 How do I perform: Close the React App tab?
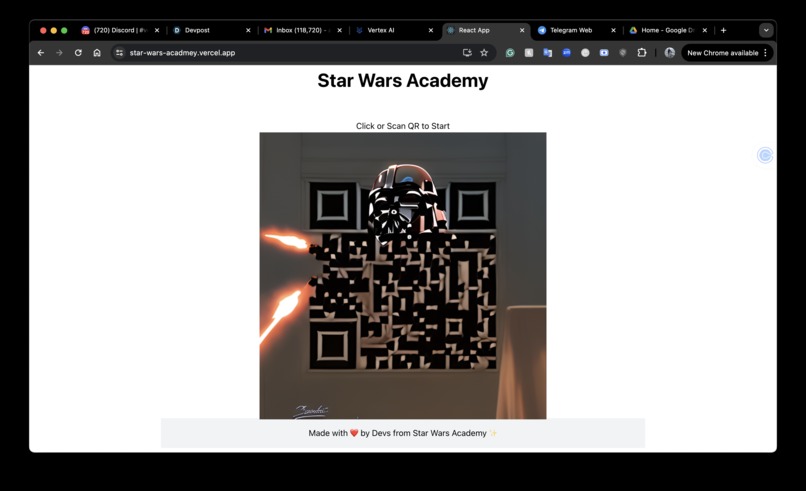click(x=522, y=30)
